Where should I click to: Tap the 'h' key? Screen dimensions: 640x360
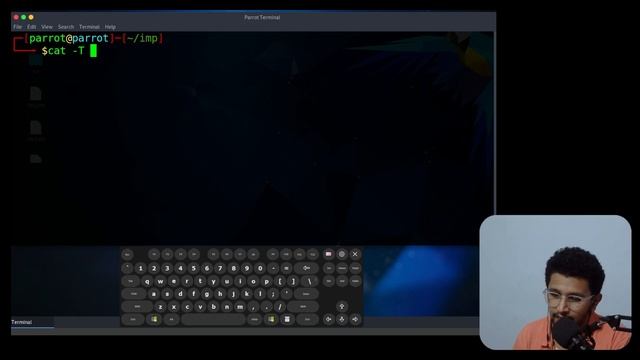220,294
